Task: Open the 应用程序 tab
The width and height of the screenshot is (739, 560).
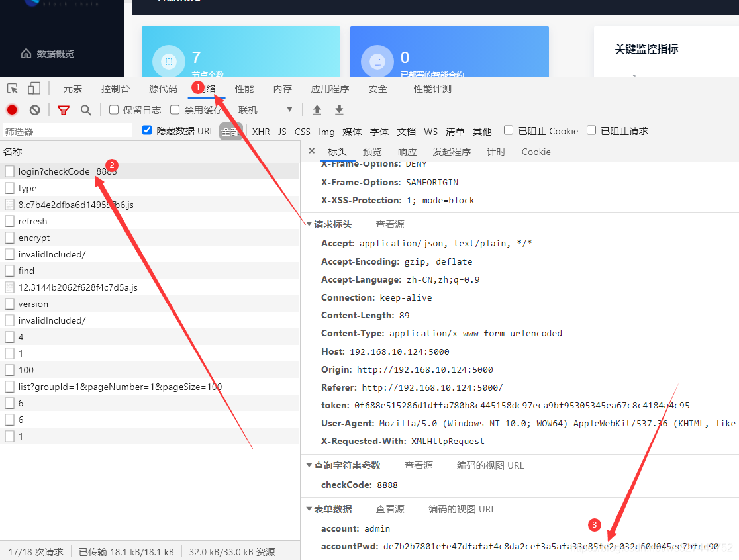Action: point(330,89)
